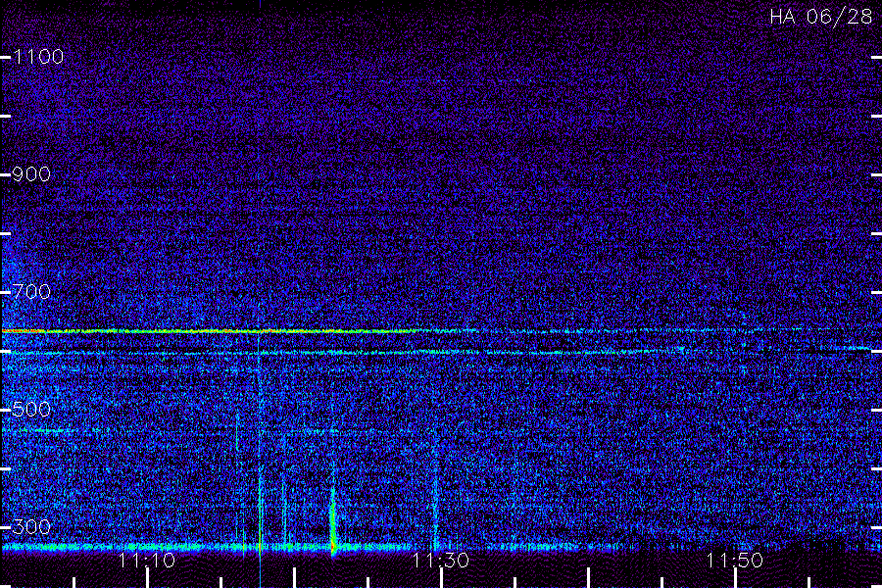
Task: Click the 11:50 time axis label
Action: click(x=735, y=561)
